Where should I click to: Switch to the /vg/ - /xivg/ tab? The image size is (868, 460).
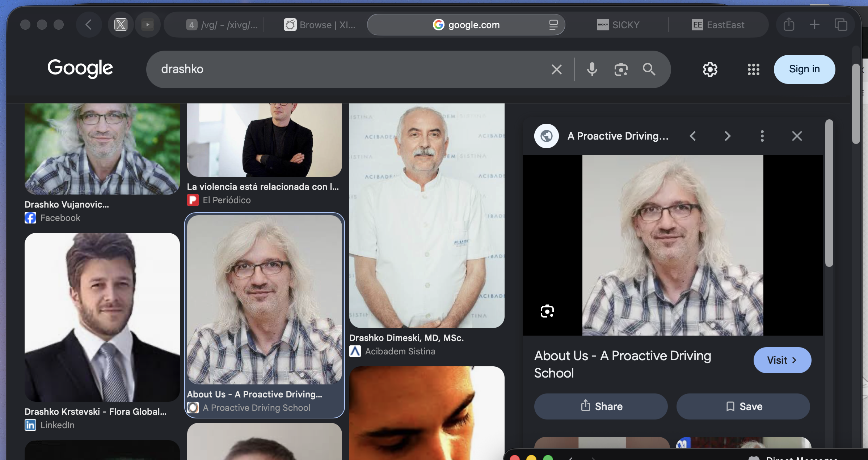point(222,25)
